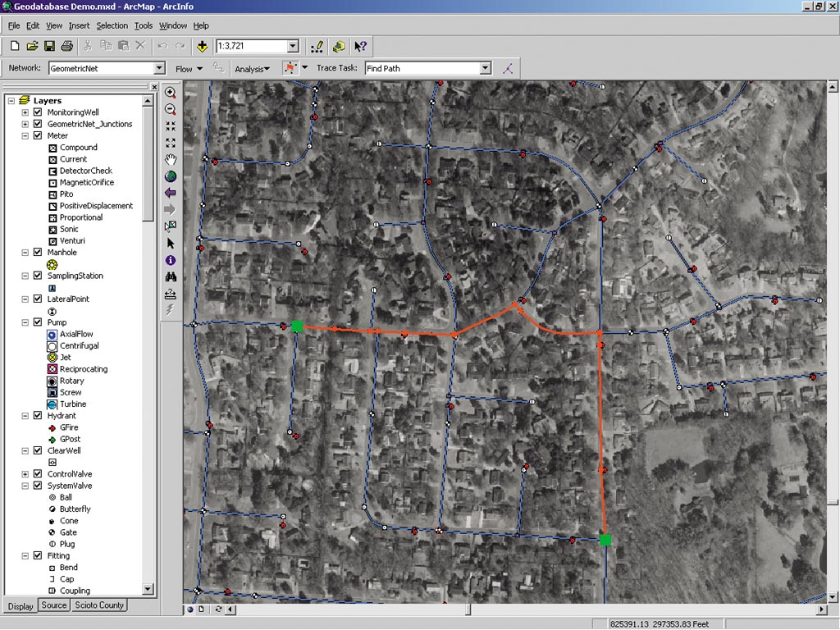840x630 pixels.
Task: Click the map's horizontal scrollbar right arrow
Action: click(x=822, y=609)
